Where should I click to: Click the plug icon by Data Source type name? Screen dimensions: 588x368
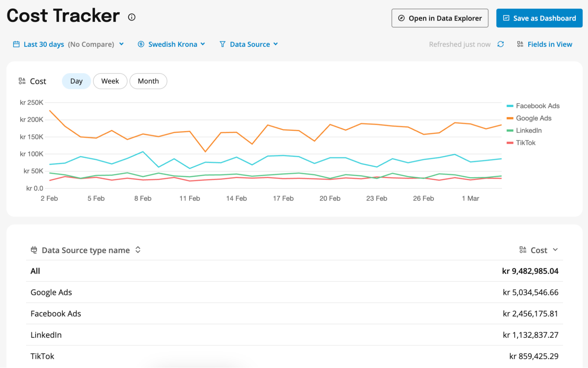[x=34, y=250]
